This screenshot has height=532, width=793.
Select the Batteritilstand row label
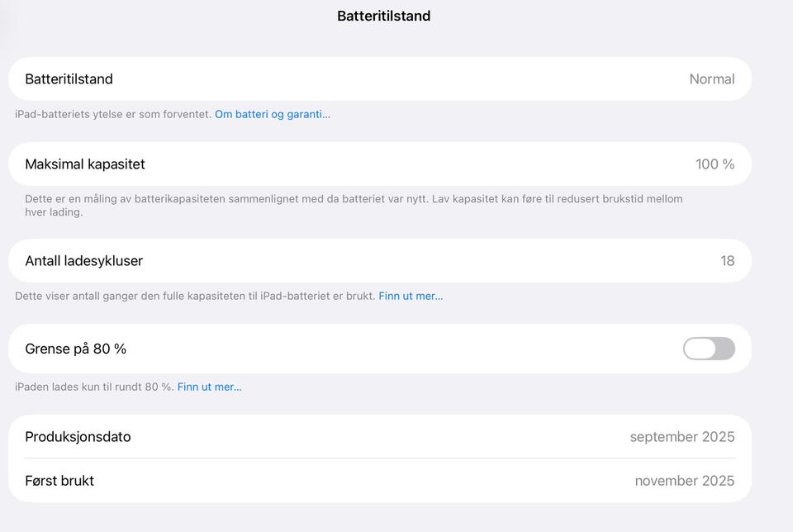tap(69, 79)
